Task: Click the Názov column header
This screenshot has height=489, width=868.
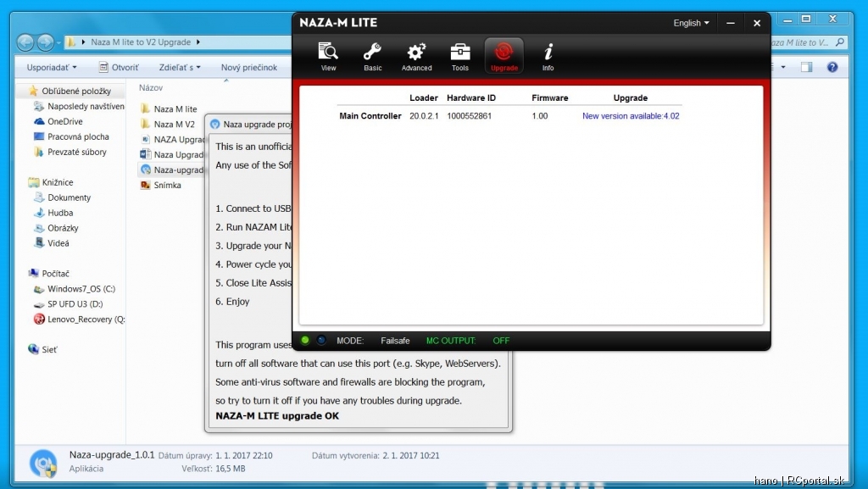Action: 151,87
